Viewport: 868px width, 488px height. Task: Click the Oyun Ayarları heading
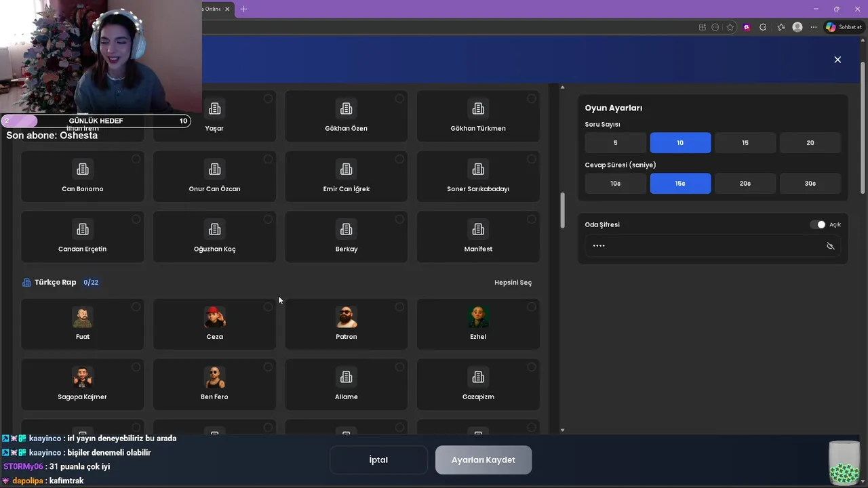tap(614, 108)
